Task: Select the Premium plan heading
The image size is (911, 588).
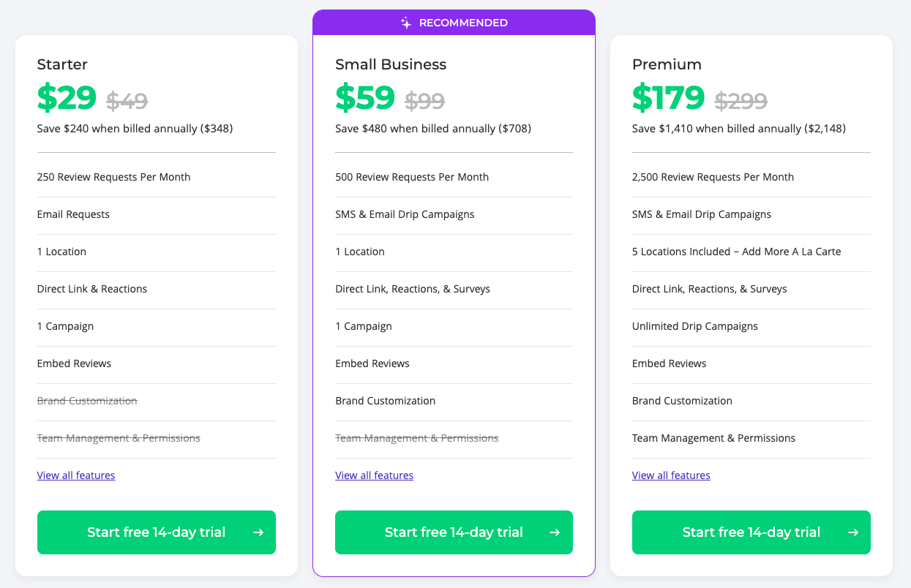Action: coord(667,64)
